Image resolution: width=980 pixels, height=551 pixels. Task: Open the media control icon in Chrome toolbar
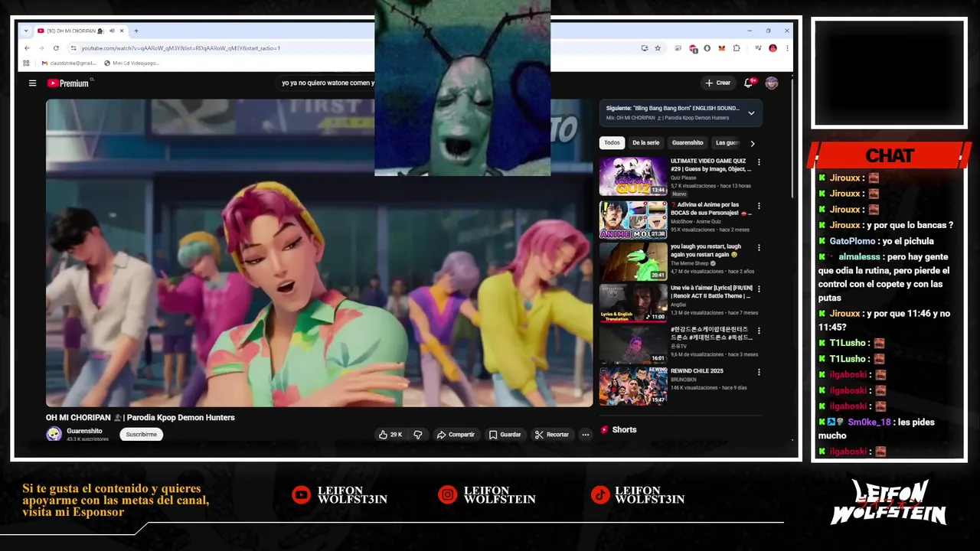coord(757,48)
